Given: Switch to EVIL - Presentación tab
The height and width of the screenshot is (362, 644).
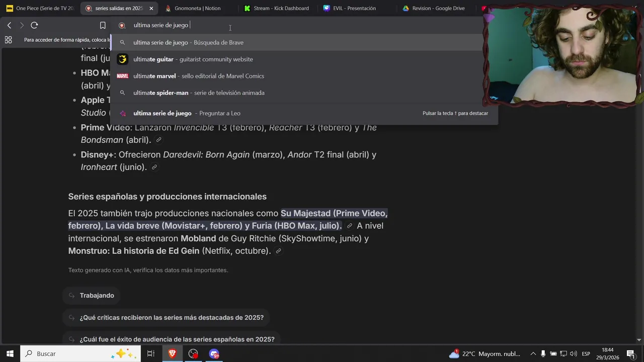Looking at the screenshot, I should click(x=355, y=8).
